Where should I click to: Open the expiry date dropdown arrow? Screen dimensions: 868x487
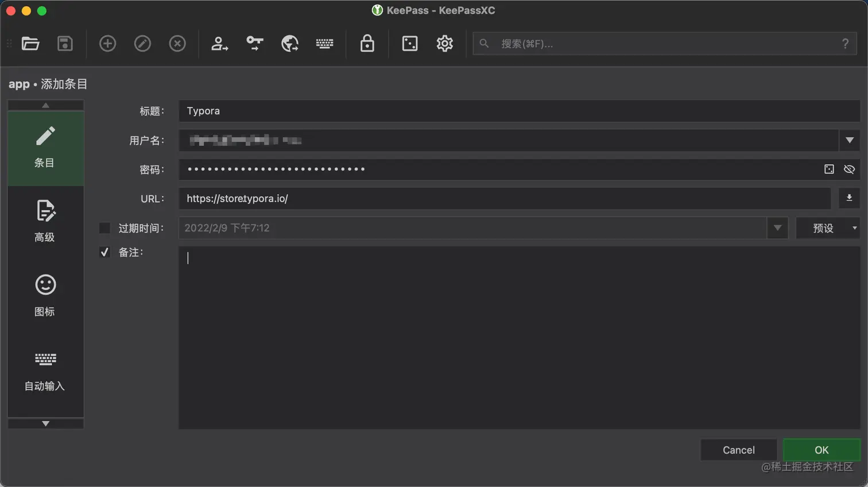[777, 228]
